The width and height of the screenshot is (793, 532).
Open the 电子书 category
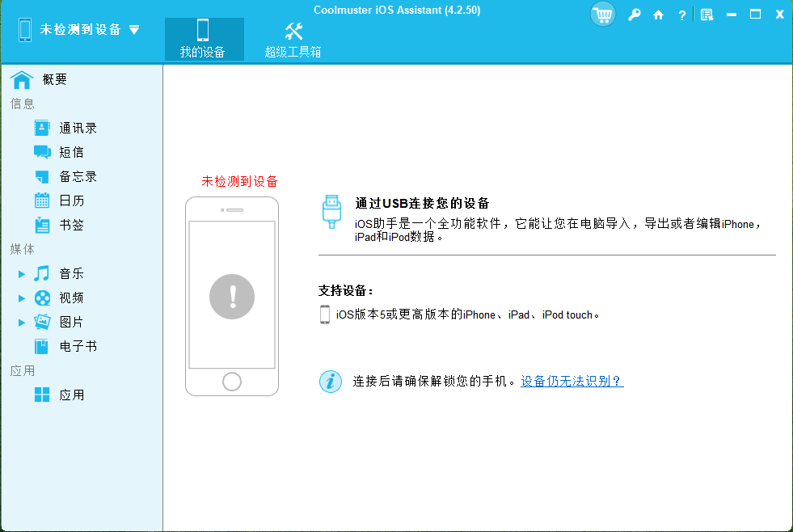[78, 346]
